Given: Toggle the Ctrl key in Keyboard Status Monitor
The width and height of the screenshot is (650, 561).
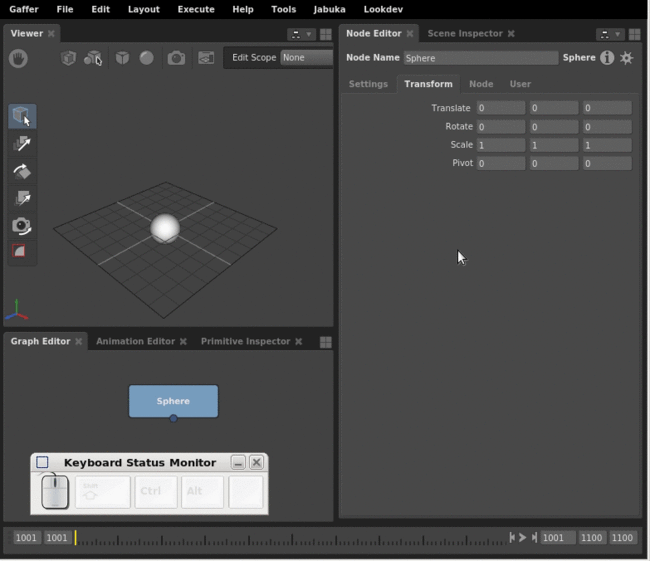Looking at the screenshot, I should pos(156,492).
